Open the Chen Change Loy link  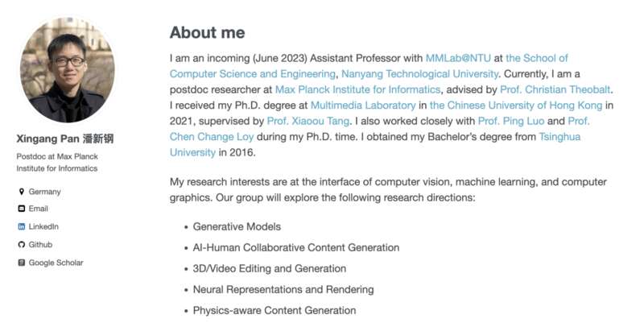[x=212, y=136]
